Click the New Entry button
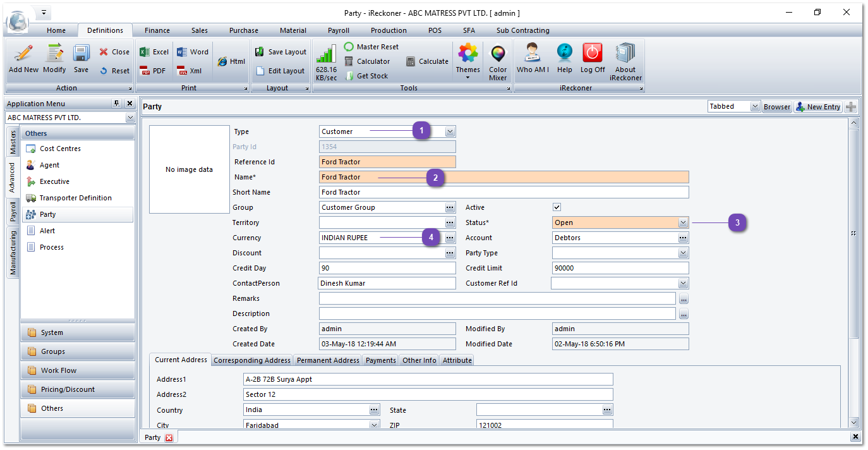This screenshot has height=450, width=868. pos(818,107)
